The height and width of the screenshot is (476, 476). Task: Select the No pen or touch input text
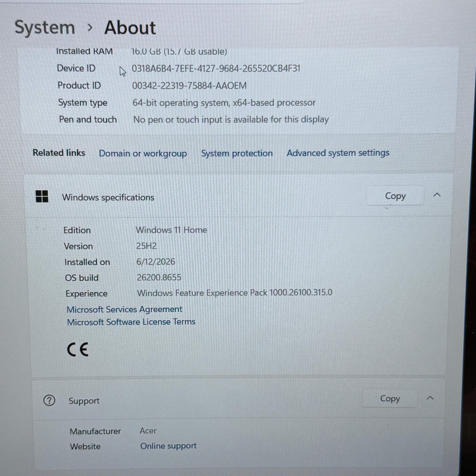pyautogui.click(x=231, y=120)
